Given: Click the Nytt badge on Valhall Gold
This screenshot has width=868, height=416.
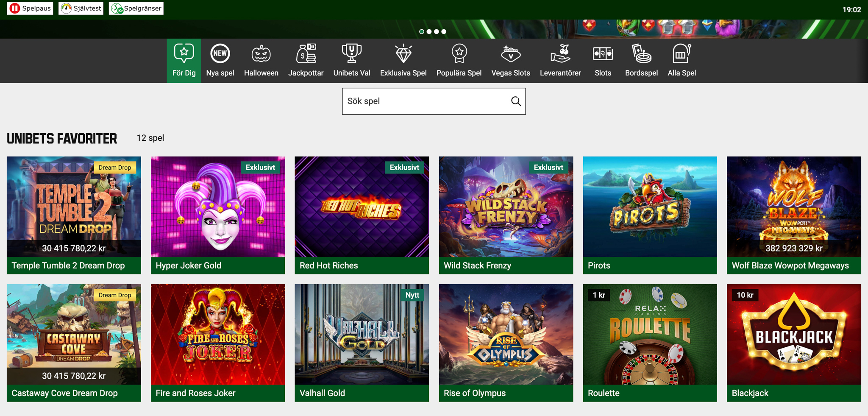Looking at the screenshot, I should (412, 295).
